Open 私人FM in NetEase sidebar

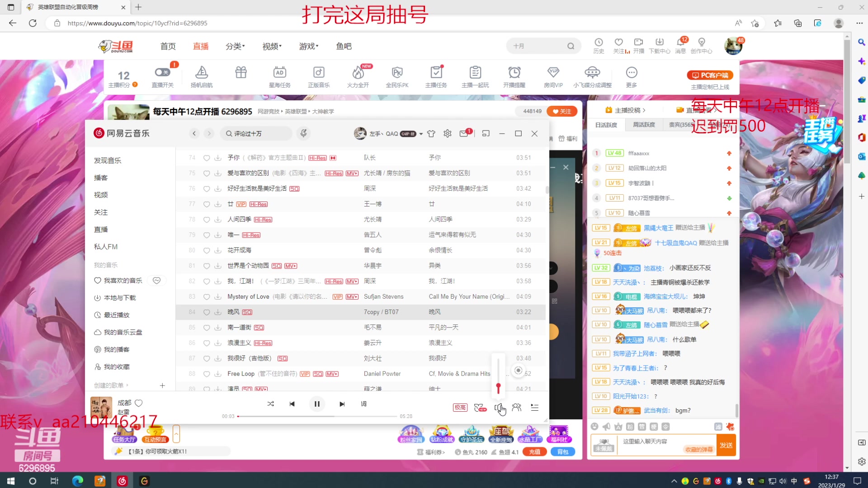[x=106, y=247]
